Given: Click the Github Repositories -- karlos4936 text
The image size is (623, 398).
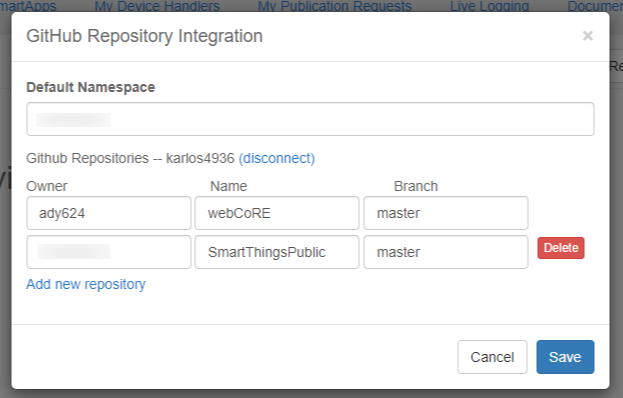Looking at the screenshot, I should 130,158.
